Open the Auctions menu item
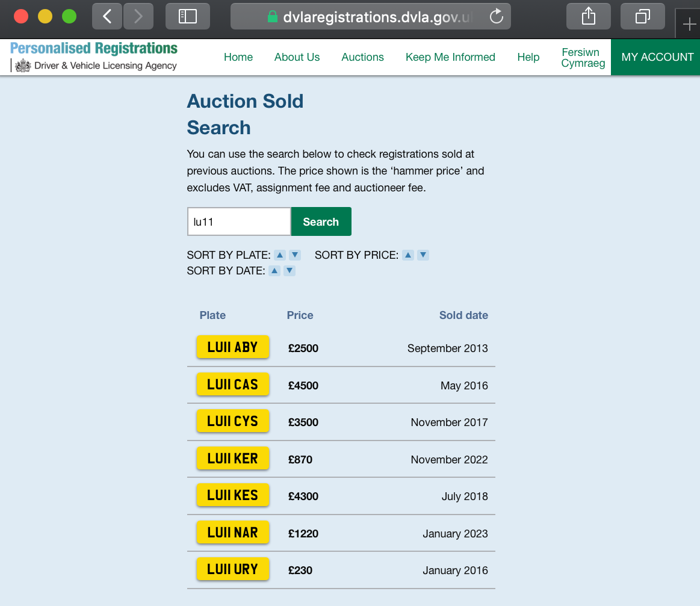 pos(362,57)
